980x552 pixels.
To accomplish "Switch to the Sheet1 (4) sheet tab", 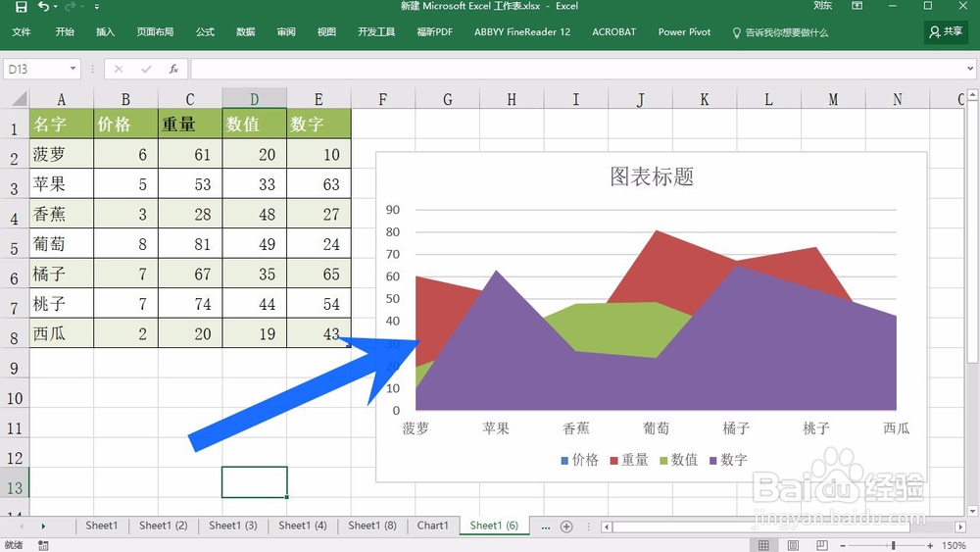I will click(x=303, y=526).
